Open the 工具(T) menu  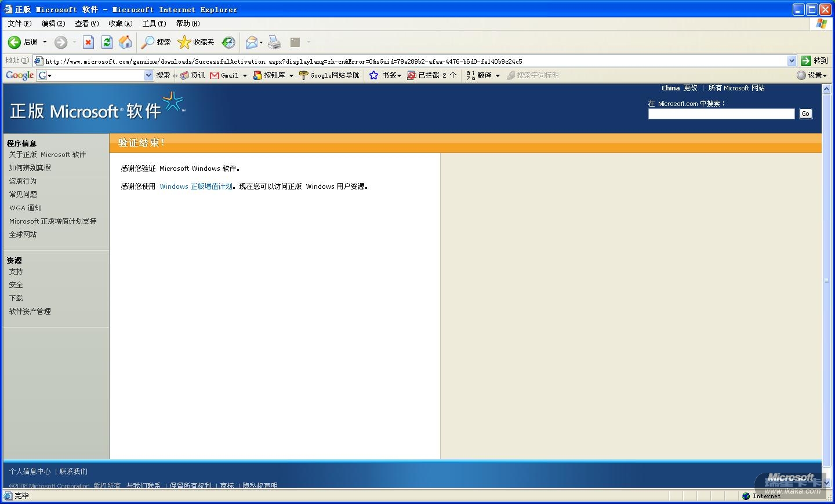[154, 24]
